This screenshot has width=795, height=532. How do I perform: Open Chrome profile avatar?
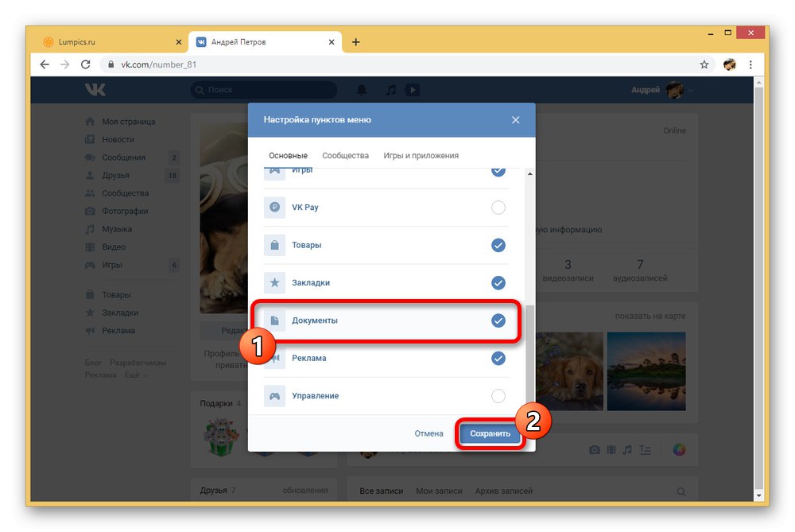point(730,64)
